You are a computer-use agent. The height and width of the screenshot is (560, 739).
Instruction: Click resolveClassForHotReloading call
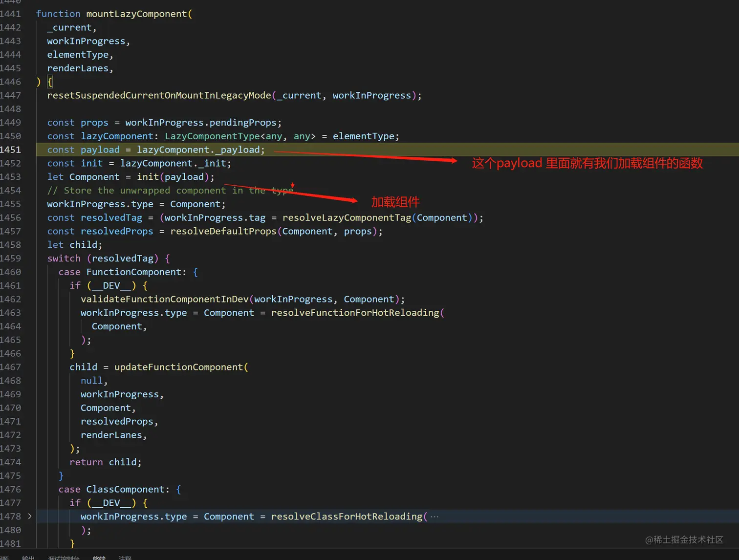tap(347, 517)
